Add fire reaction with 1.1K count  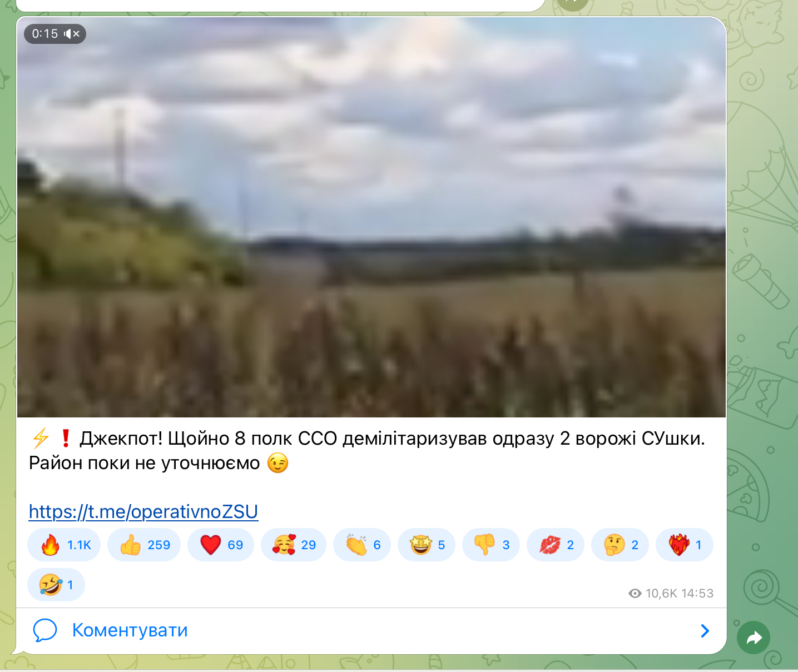[x=64, y=545]
